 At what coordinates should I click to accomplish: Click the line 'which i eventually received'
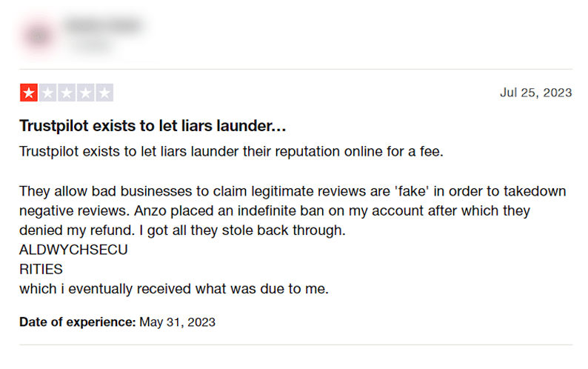(x=174, y=289)
